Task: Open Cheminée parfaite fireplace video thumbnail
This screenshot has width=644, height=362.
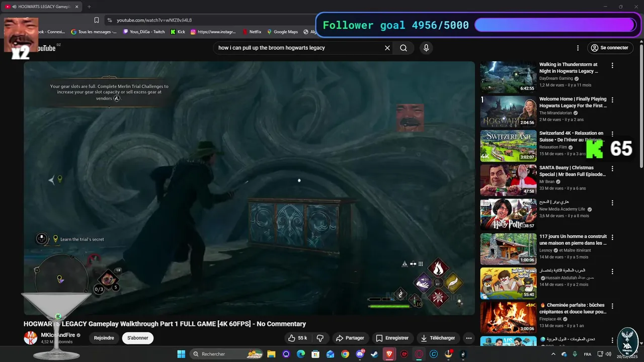Action: pos(508,317)
